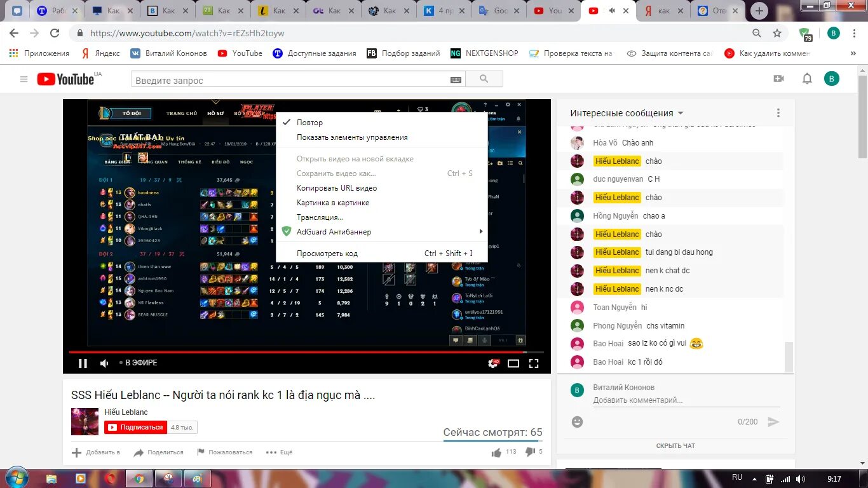Select Показать элементы управления
This screenshot has width=868, height=488.
[x=381, y=137]
